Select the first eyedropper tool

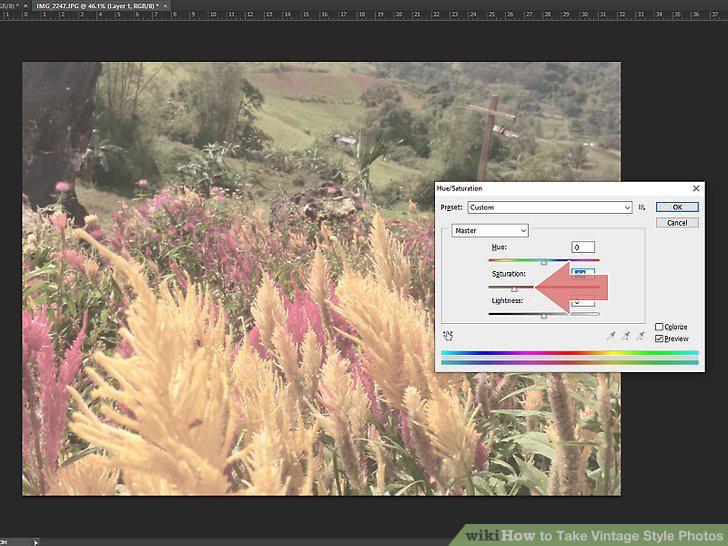pos(611,336)
